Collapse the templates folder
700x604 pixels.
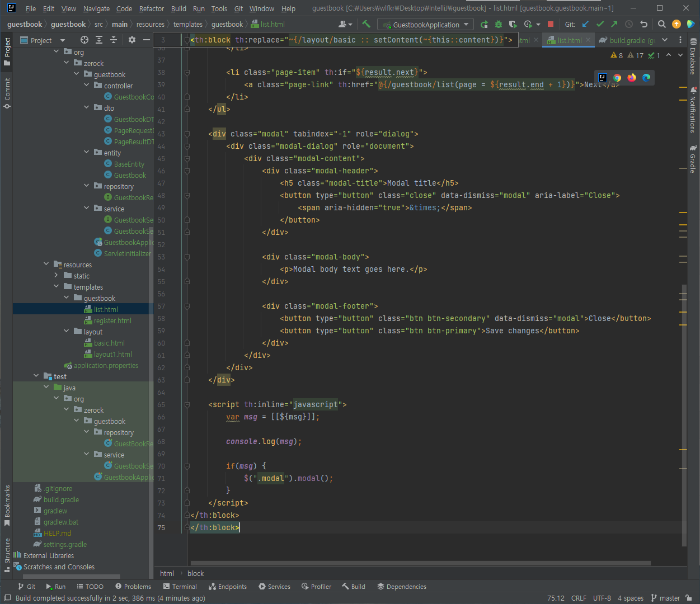point(56,286)
